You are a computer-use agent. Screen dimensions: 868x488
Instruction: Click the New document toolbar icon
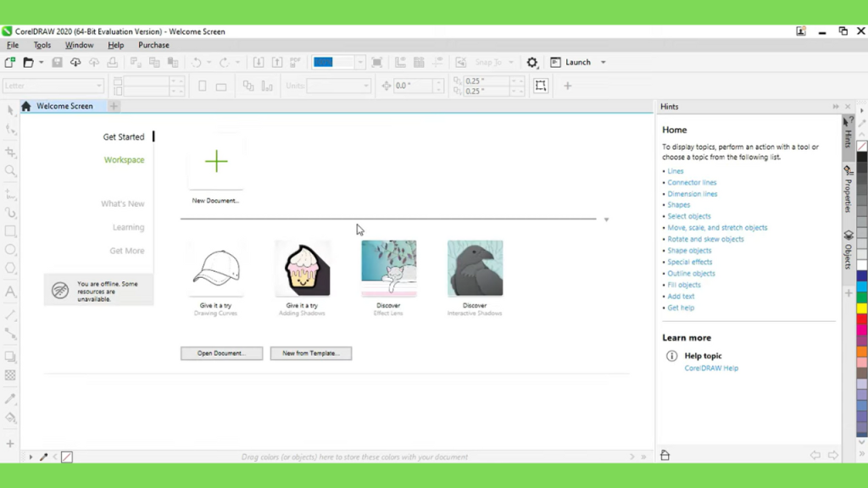click(10, 62)
